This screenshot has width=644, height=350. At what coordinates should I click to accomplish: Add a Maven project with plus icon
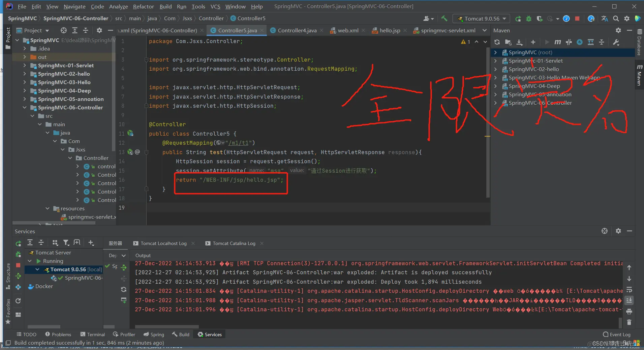(x=533, y=42)
